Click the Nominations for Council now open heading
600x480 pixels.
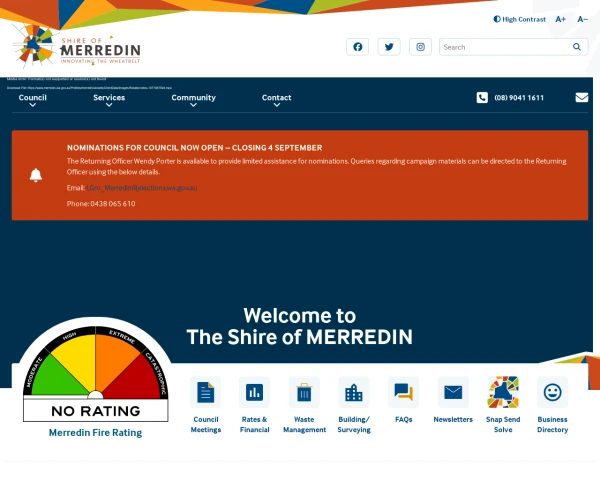pos(194,148)
